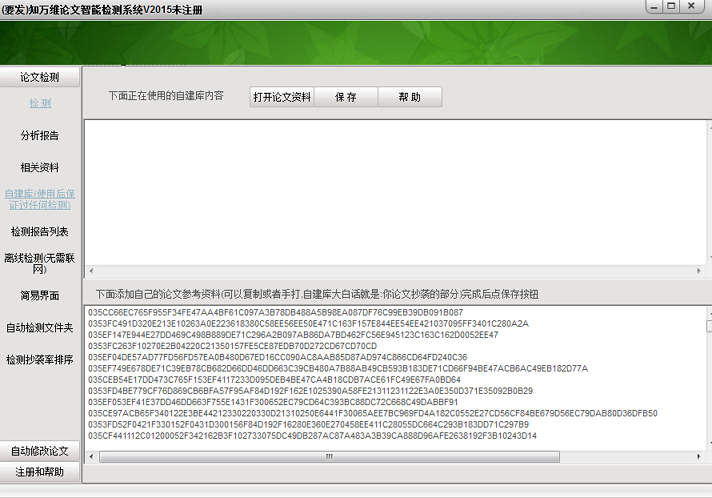Open 相关资料 in sidebar
712x498 pixels.
[x=40, y=168]
